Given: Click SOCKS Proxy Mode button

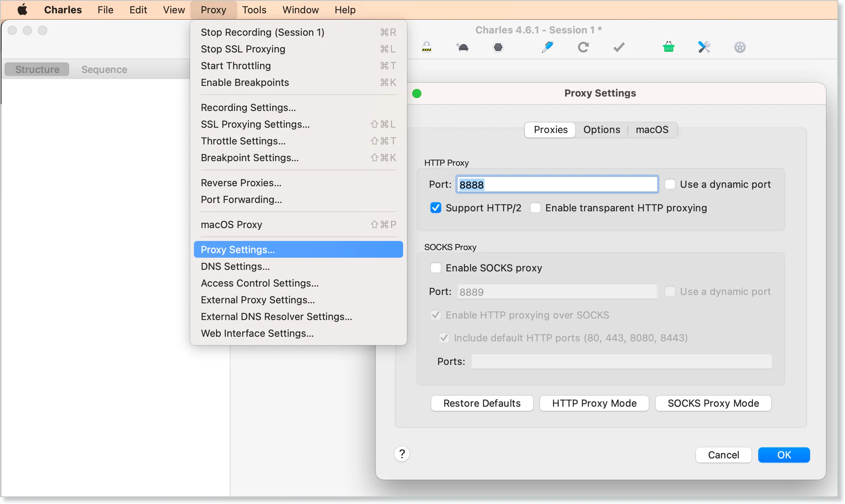Looking at the screenshot, I should tap(713, 403).
